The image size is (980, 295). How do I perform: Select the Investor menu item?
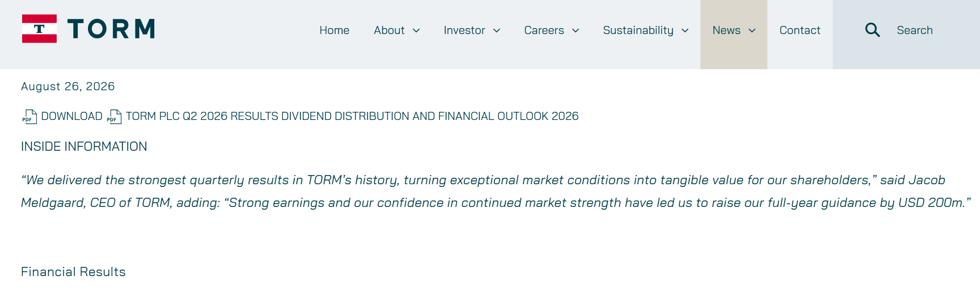[x=464, y=30]
